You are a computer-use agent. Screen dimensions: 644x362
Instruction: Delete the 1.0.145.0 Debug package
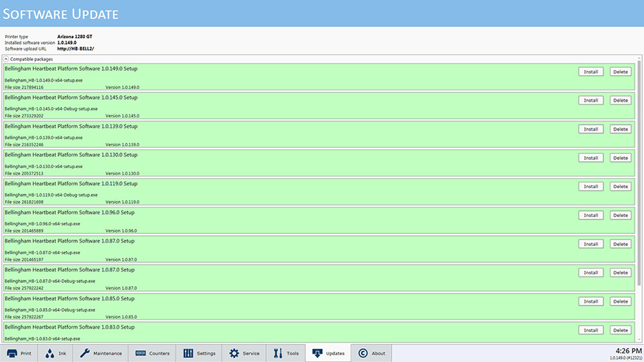coord(620,101)
